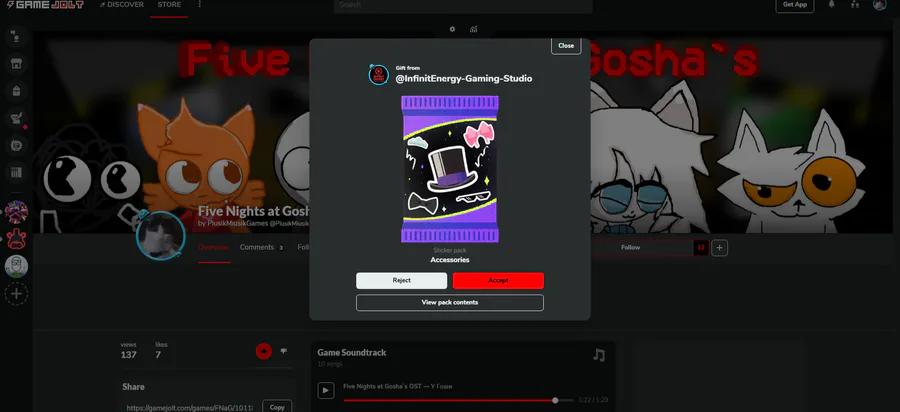
Task: Add a new community with plus circle
Action: (16, 294)
